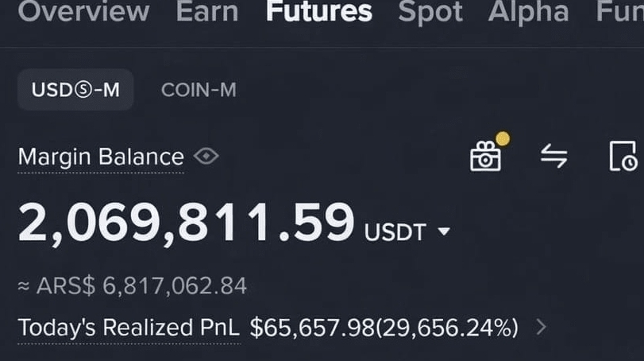644x361 pixels.
Task: Expand the USDT currency dropdown arrow
Action: coord(444,231)
